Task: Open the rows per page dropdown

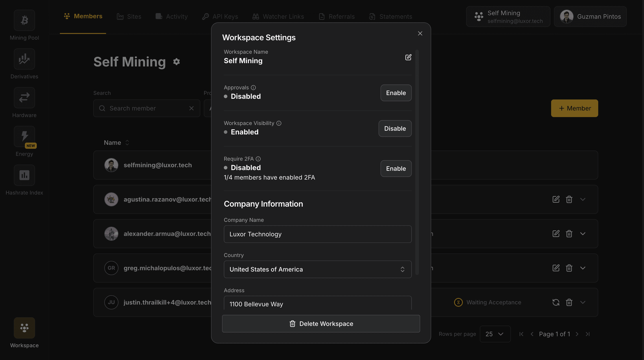Action: pos(495,334)
